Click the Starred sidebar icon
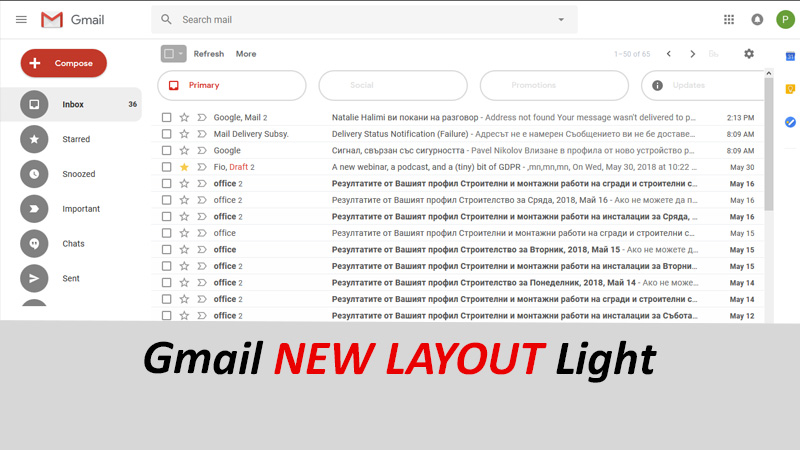800x450 pixels. click(x=34, y=139)
